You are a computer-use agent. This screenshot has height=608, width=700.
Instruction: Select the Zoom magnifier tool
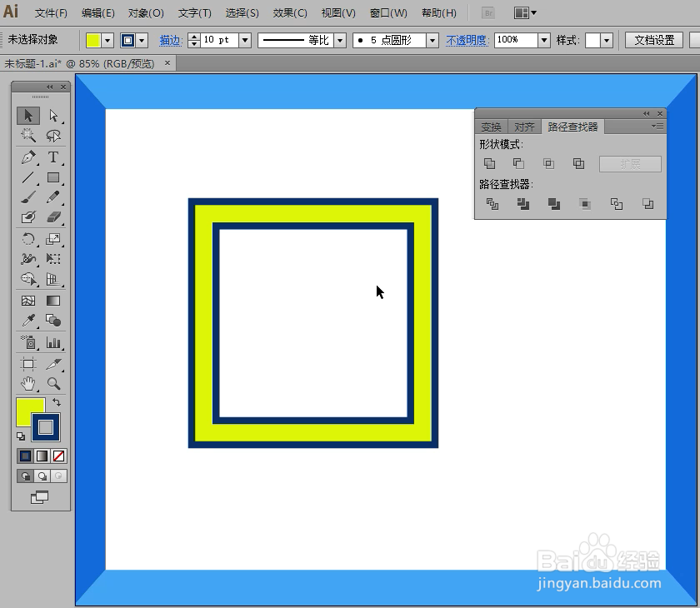pyautogui.click(x=53, y=384)
